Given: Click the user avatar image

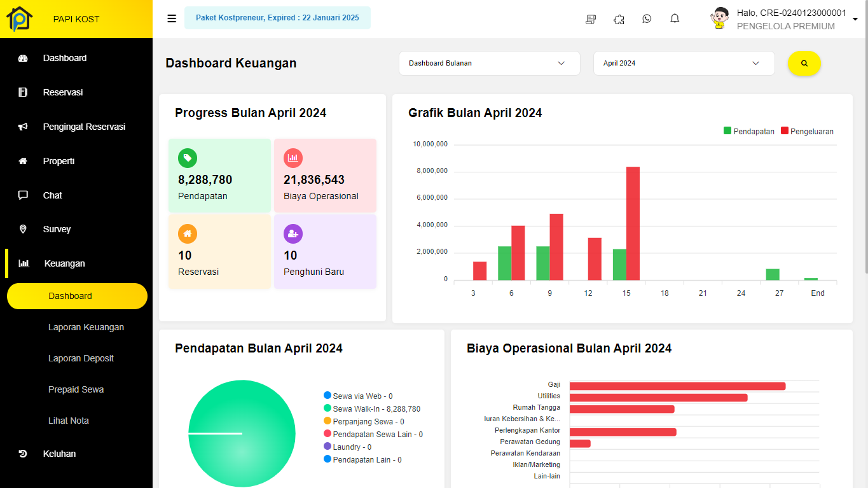Looking at the screenshot, I should point(719,18).
